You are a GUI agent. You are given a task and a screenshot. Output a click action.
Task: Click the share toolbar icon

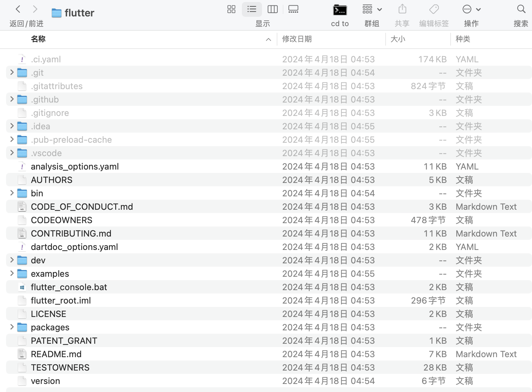(x=402, y=9)
